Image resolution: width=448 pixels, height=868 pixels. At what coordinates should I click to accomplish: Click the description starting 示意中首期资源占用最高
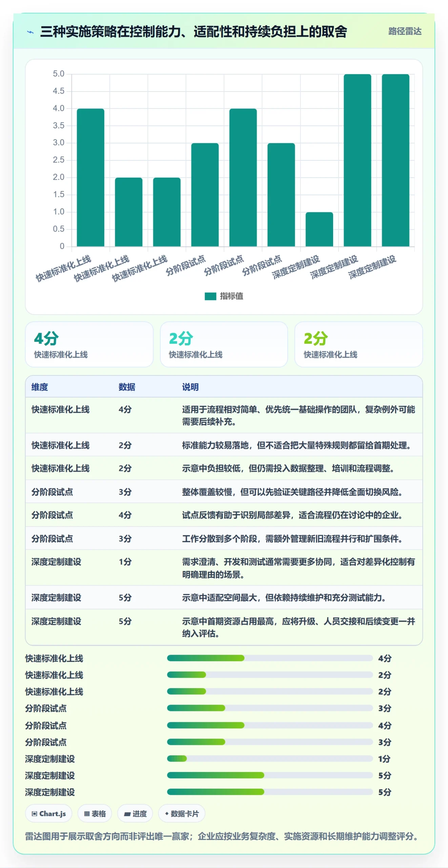coord(299,627)
